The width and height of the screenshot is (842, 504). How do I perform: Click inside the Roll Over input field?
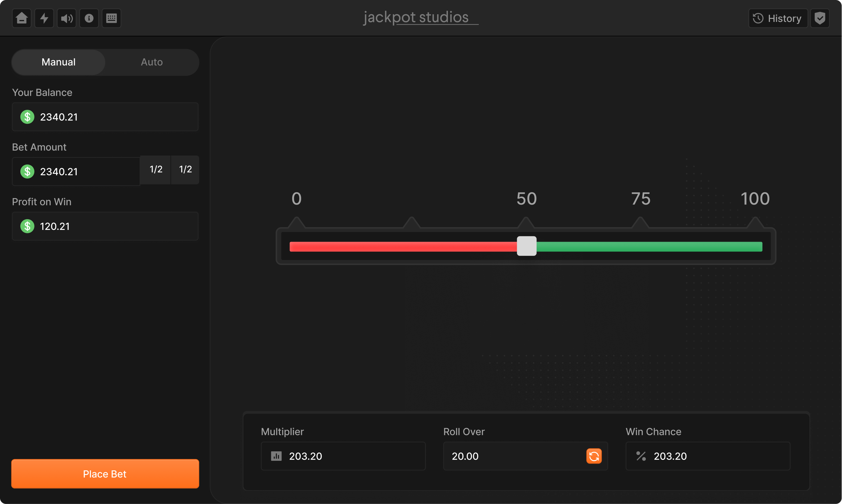tap(510, 456)
